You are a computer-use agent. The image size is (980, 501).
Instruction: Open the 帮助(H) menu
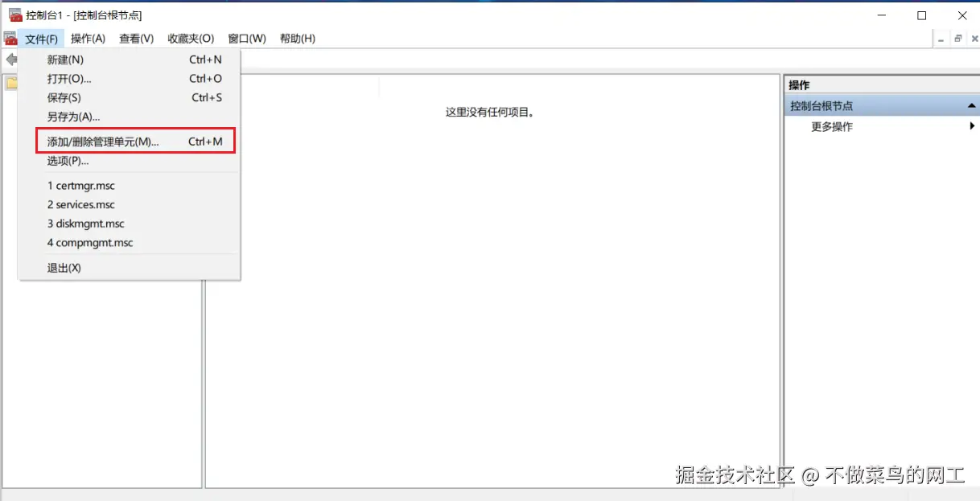point(298,38)
